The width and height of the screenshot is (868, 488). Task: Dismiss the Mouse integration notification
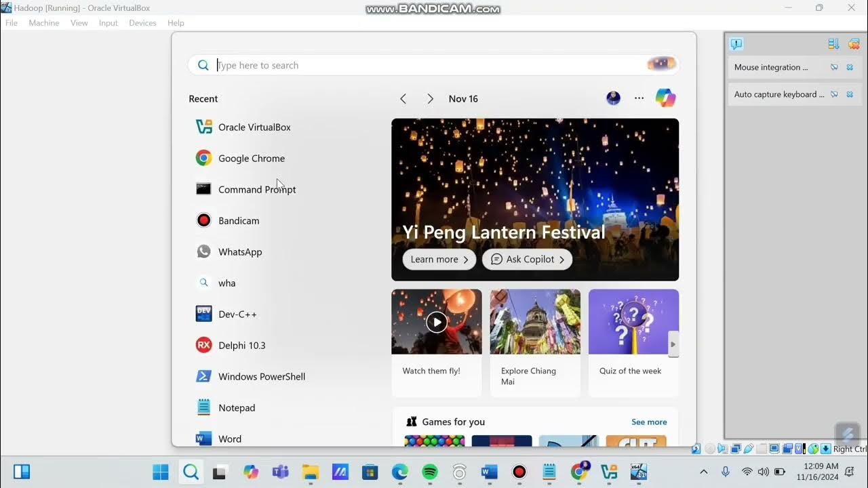(x=850, y=67)
